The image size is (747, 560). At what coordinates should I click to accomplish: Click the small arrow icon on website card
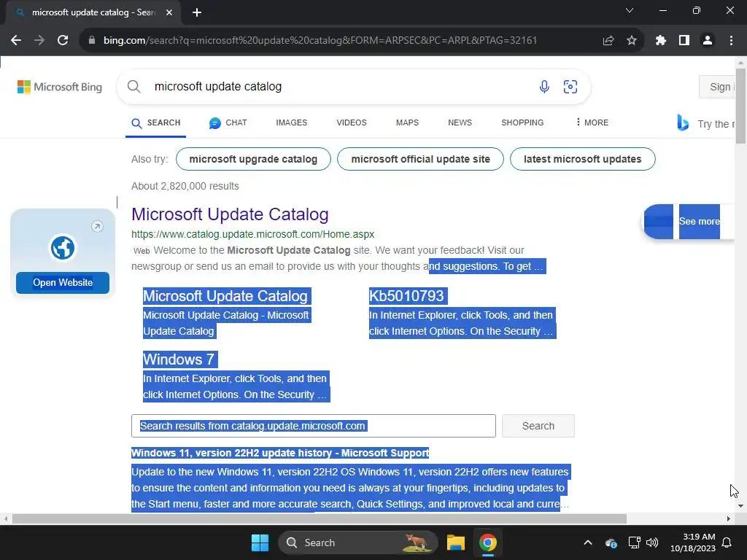tap(97, 227)
